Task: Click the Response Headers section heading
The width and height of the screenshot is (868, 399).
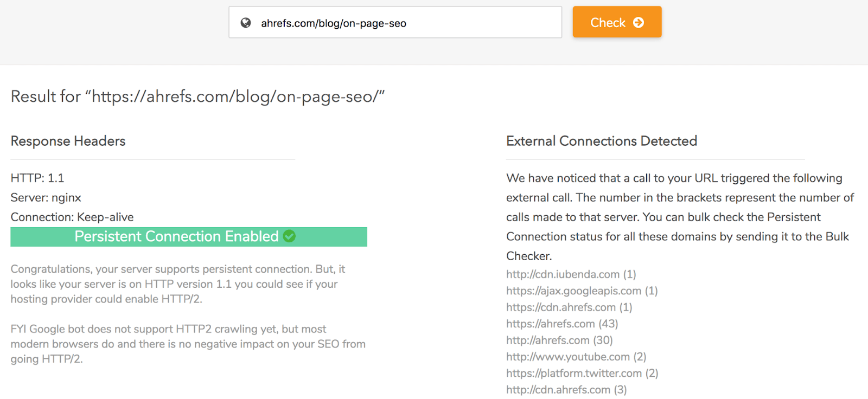Action: point(68,141)
